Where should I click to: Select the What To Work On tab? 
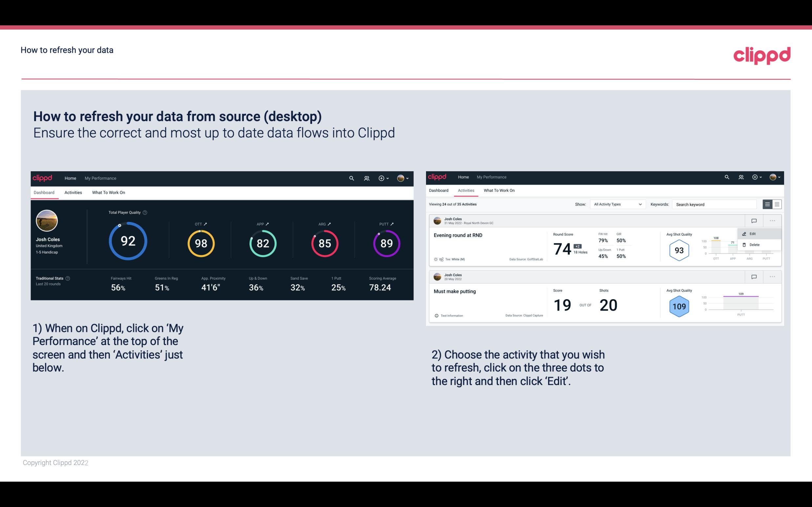click(x=108, y=192)
